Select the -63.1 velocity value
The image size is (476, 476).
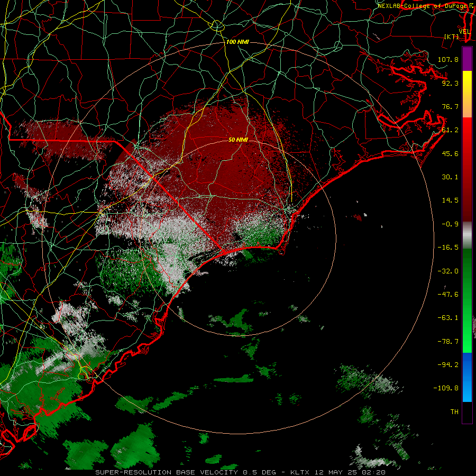(x=448, y=318)
